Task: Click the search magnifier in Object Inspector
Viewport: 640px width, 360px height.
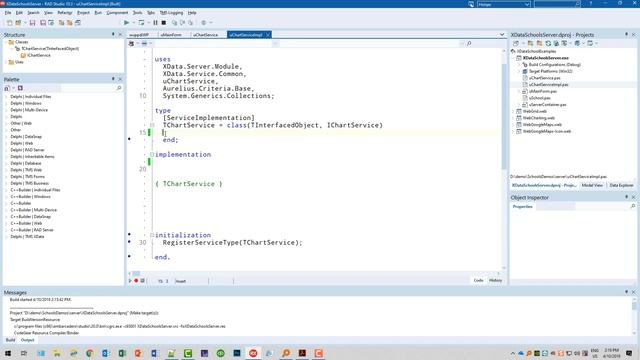Action: point(633,207)
